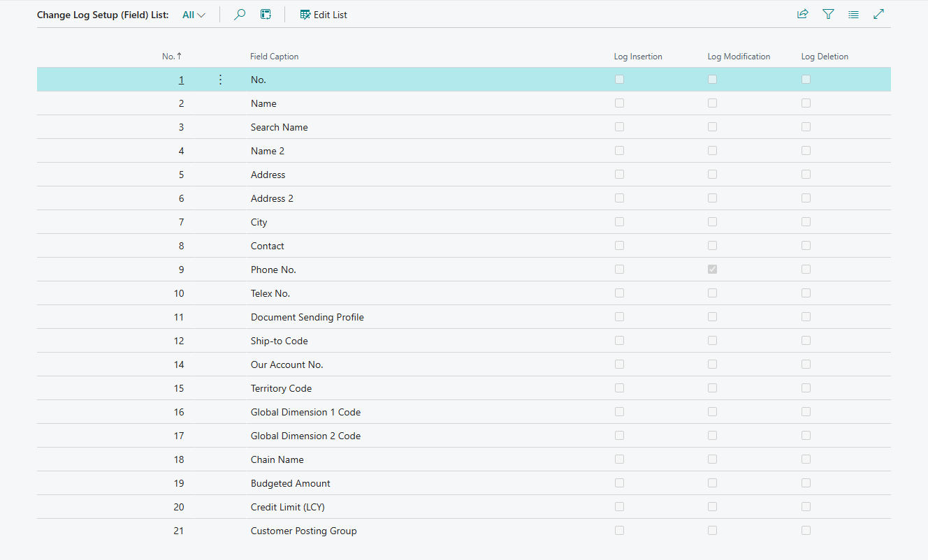Select the Chain Name caption
The height and width of the screenshot is (560, 928).
277,459
